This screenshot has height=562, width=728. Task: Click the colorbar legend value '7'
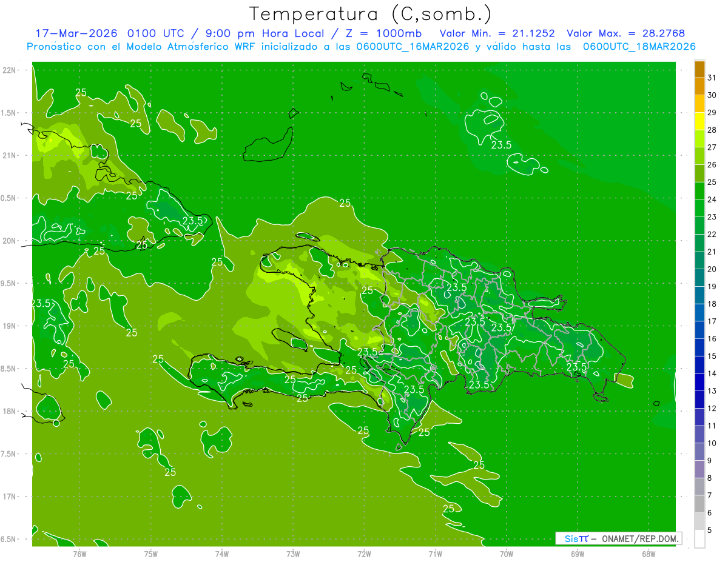point(710,496)
